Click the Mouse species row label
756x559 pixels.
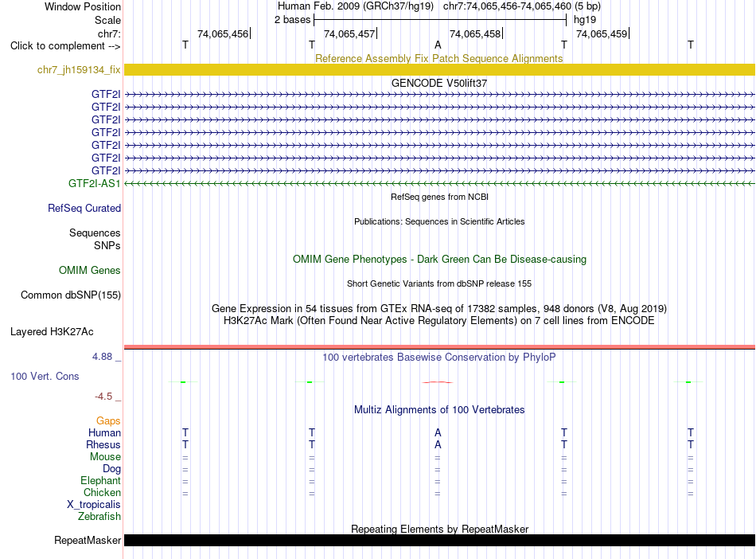(x=105, y=456)
